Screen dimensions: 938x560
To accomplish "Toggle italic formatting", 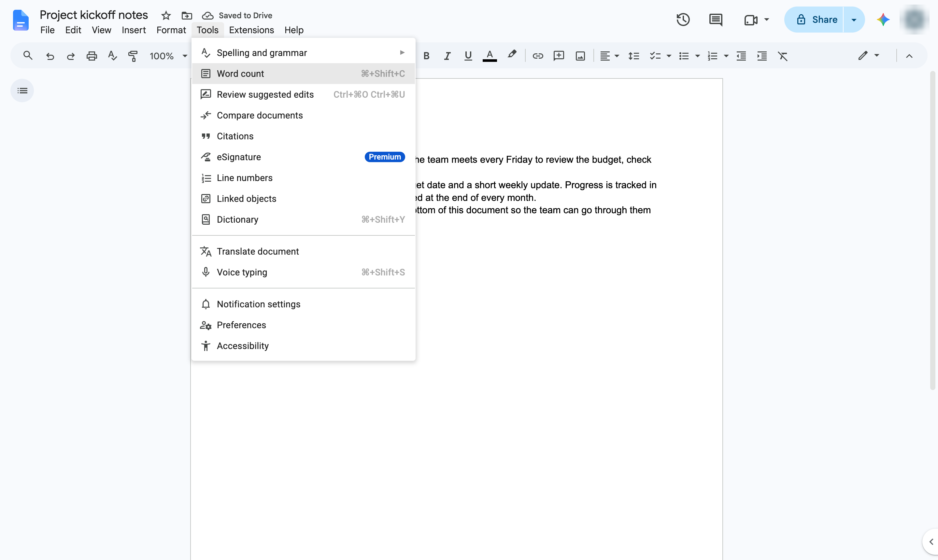I will pyautogui.click(x=447, y=56).
